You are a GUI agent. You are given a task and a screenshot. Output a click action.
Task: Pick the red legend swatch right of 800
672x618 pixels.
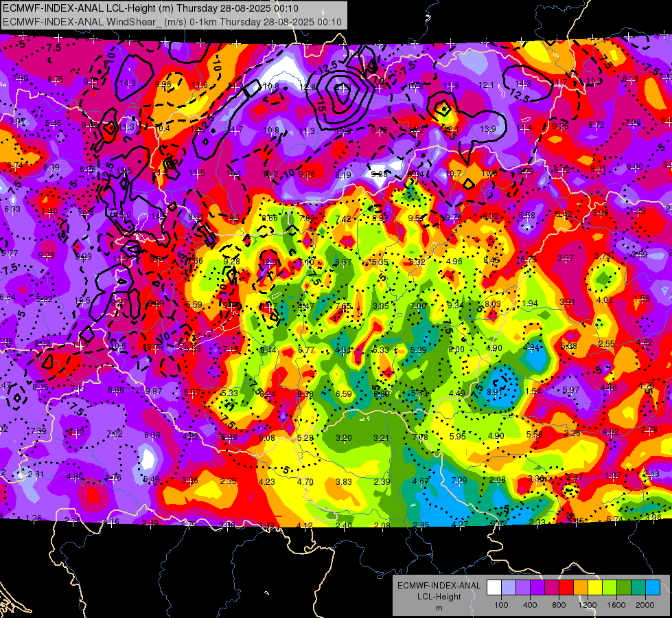coord(566,588)
